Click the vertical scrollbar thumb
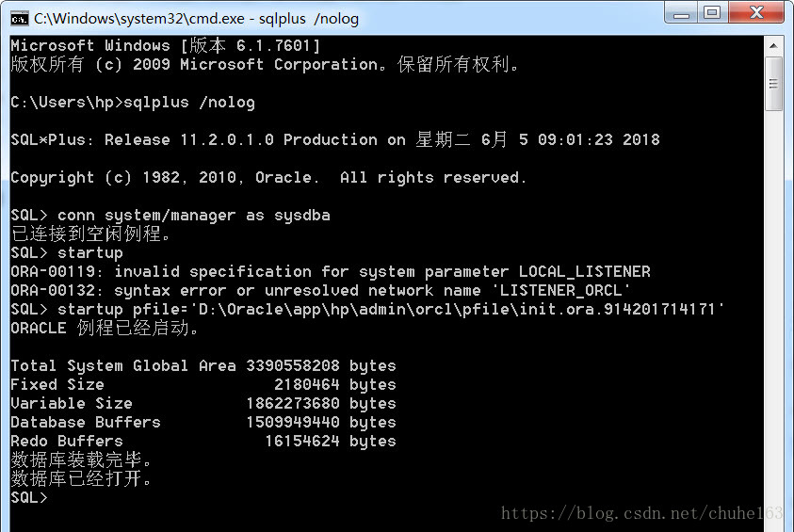This screenshot has height=532, width=794. tap(773, 84)
